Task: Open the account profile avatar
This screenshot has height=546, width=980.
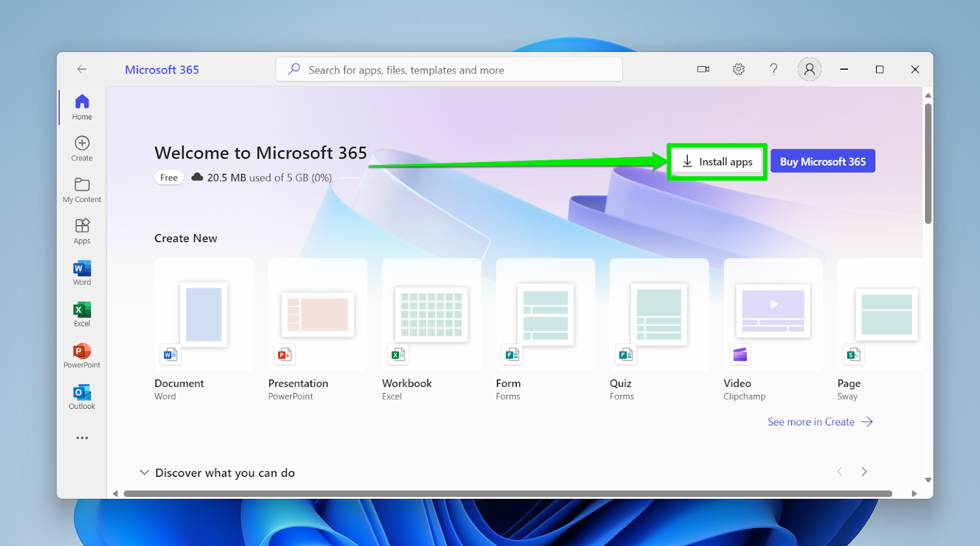Action: (x=809, y=69)
